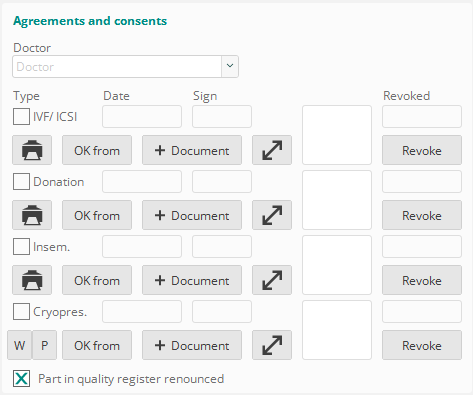This screenshot has width=473, height=395.
Task: Add Document for Donation consent
Action: point(192,215)
